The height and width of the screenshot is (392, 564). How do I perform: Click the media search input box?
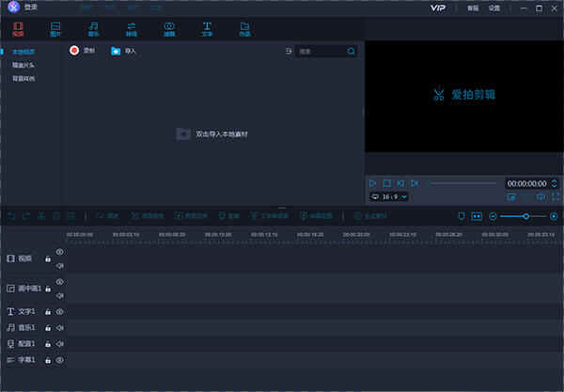[321, 51]
